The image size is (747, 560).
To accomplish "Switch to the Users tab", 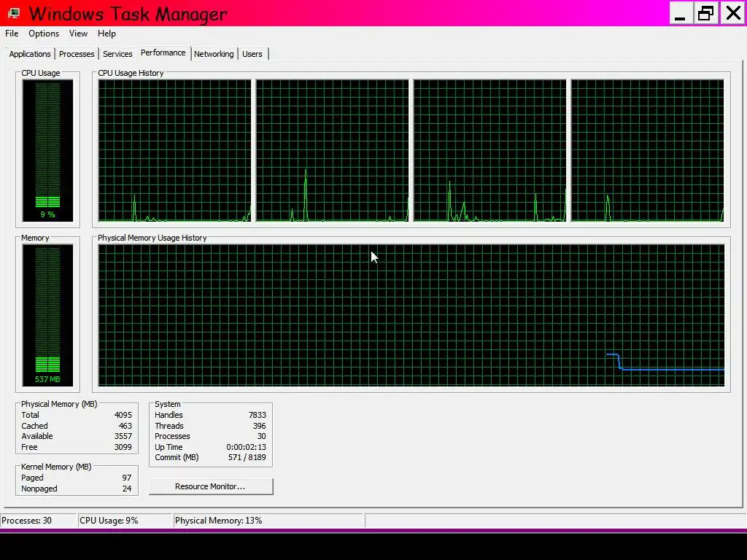I will (252, 54).
